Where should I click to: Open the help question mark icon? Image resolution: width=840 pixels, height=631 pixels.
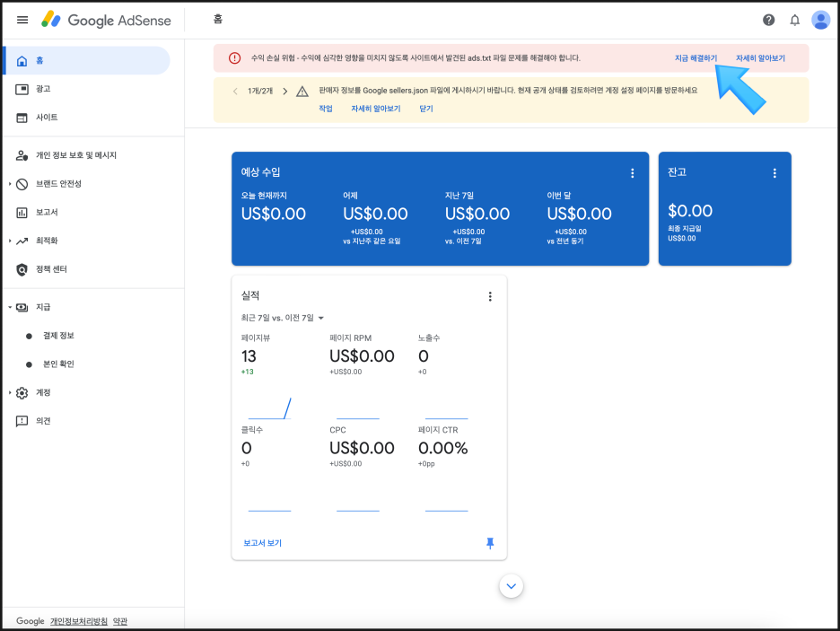coord(769,20)
